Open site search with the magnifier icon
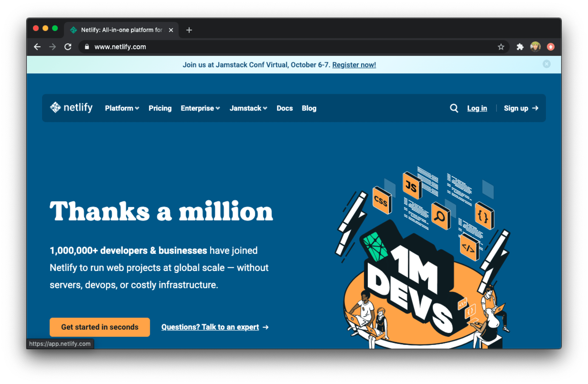Viewport: 588px width, 384px height. coord(454,108)
